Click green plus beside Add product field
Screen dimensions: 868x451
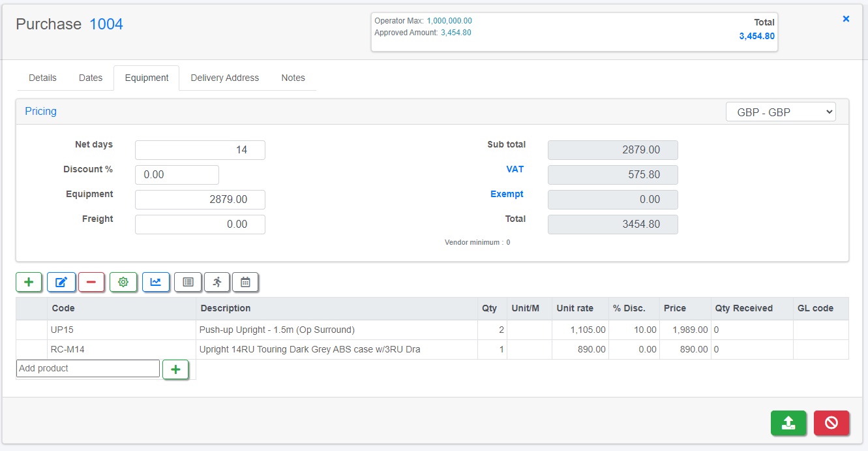(x=175, y=369)
